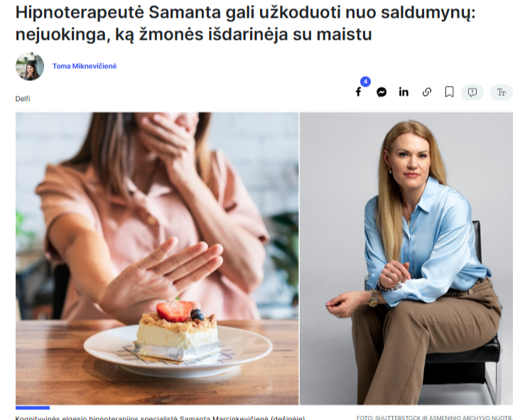Copy the article link with the chain icon
Screen dimensions: 525x420
(426, 92)
